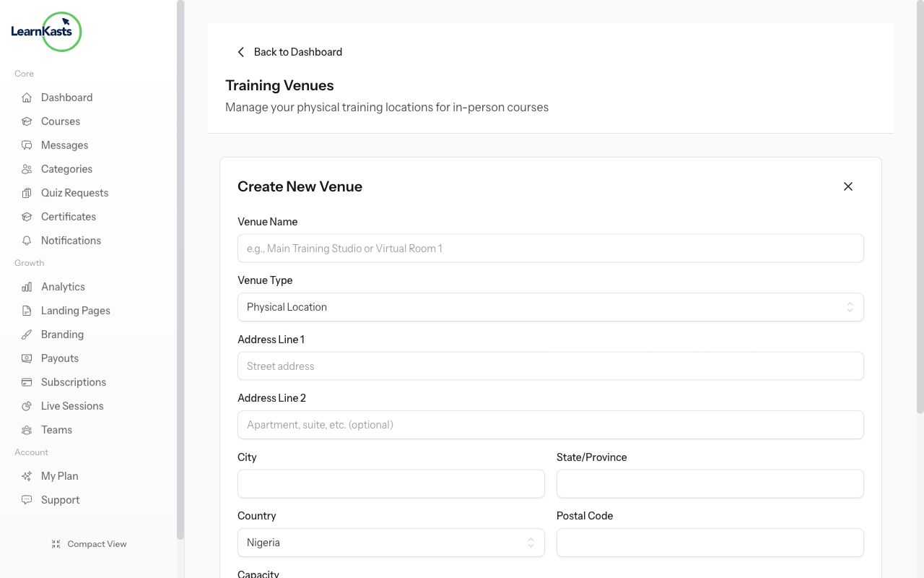Open Notifications via the bell icon

tap(27, 240)
